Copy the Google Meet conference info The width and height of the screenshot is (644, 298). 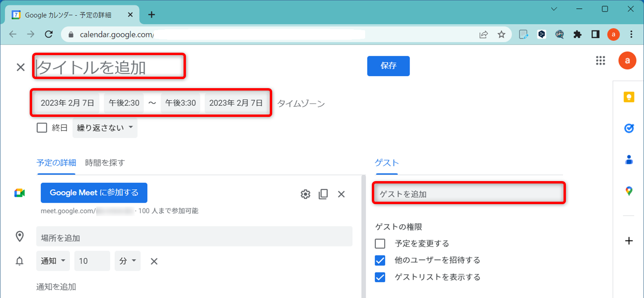323,194
